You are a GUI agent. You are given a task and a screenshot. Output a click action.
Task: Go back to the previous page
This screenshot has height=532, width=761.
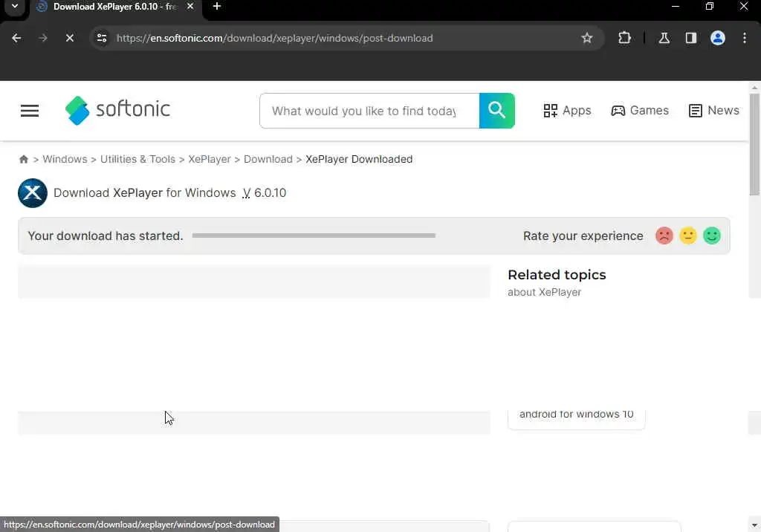click(x=16, y=38)
